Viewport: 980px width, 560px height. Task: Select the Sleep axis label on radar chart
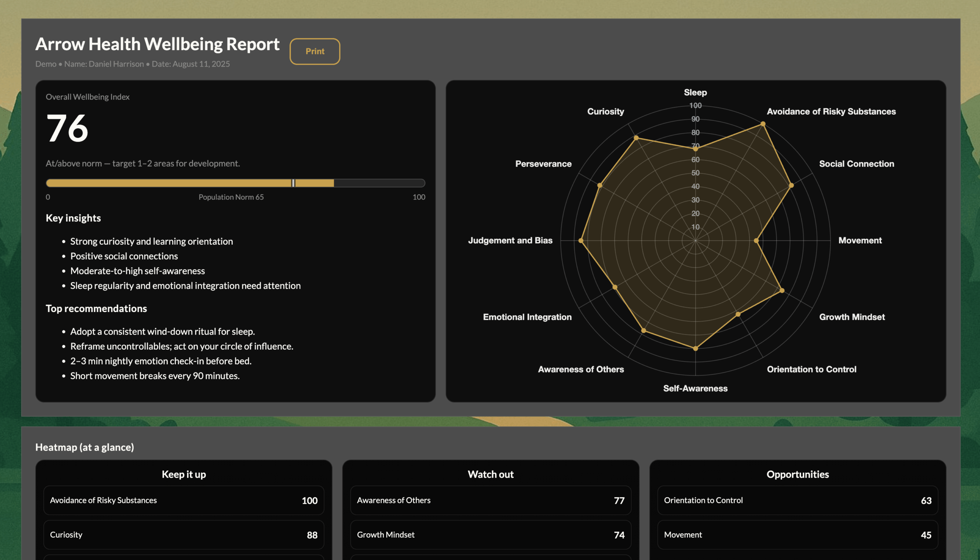pos(695,92)
